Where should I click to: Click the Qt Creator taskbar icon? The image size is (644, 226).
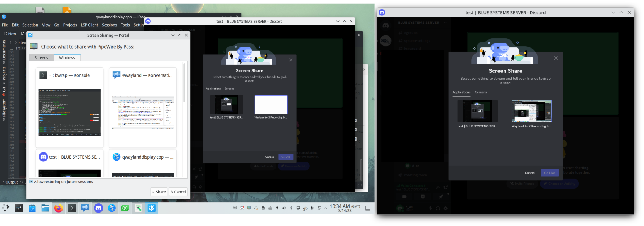pos(125,208)
